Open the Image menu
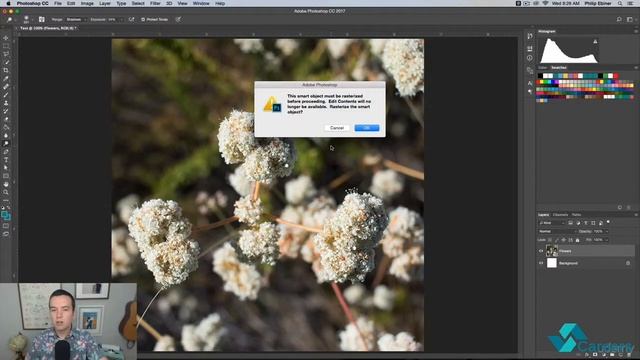The height and width of the screenshot is (360, 640). click(x=87, y=3)
